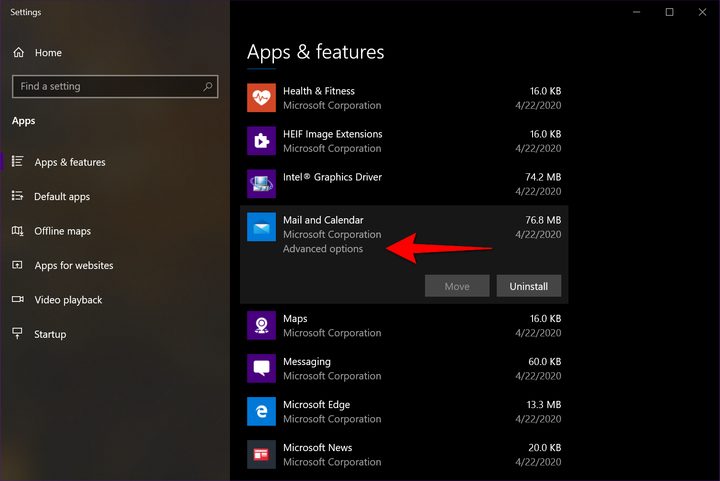
Task: Select the Intel Graphics Driver icon
Action: pyautogui.click(x=261, y=184)
